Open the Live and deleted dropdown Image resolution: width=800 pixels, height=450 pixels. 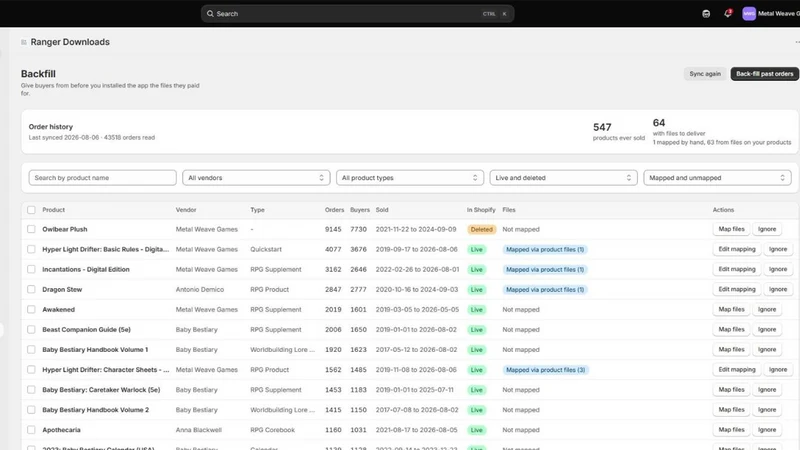(563, 178)
